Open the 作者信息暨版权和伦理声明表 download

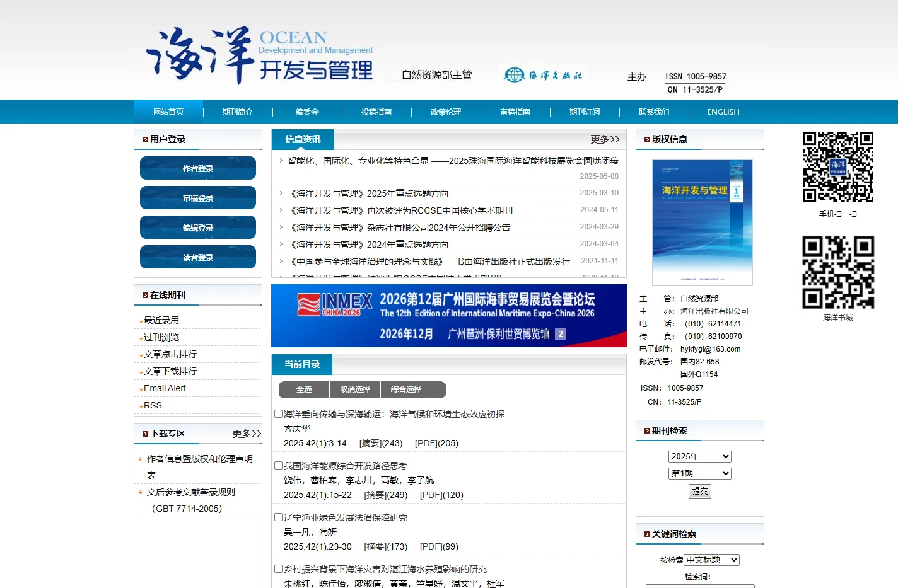coord(199,467)
